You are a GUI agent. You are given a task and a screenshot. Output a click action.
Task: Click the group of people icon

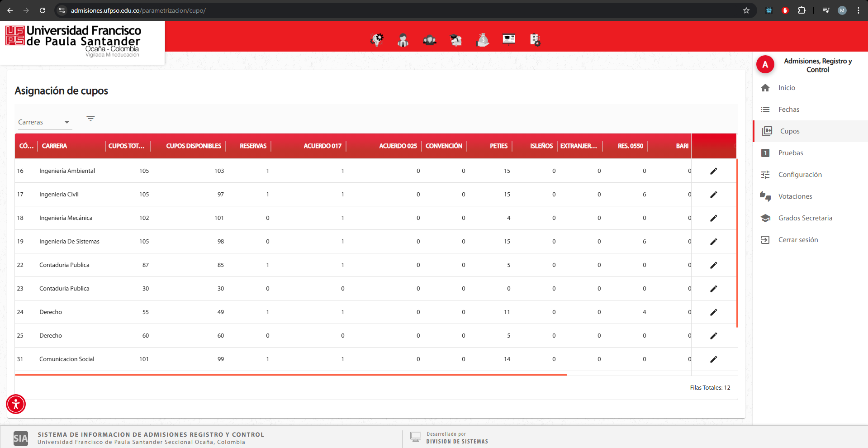429,40
